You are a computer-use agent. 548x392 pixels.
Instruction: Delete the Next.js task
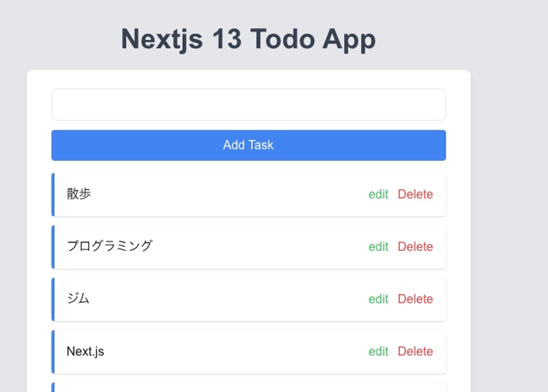pos(415,351)
